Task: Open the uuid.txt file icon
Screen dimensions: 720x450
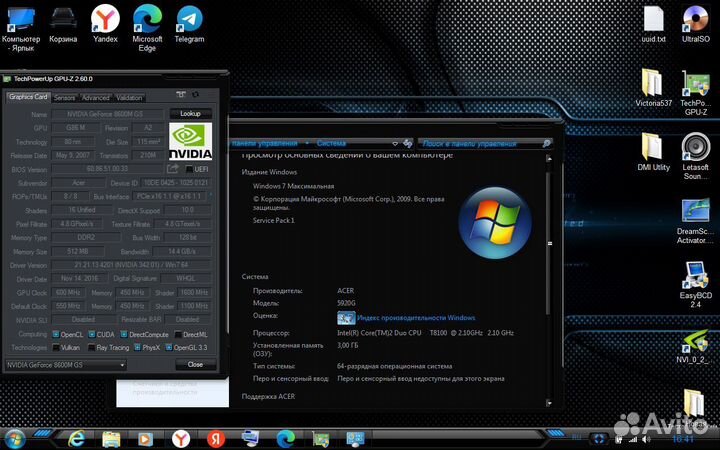Action: tap(653, 24)
